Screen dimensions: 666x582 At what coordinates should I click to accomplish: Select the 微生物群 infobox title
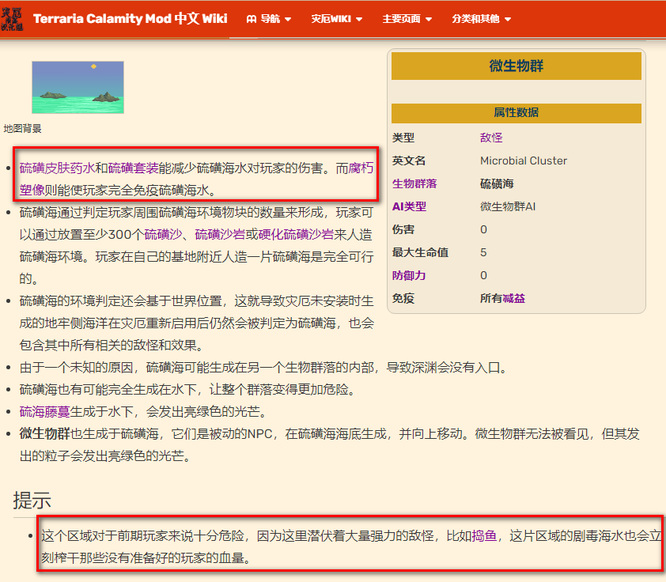[516, 66]
